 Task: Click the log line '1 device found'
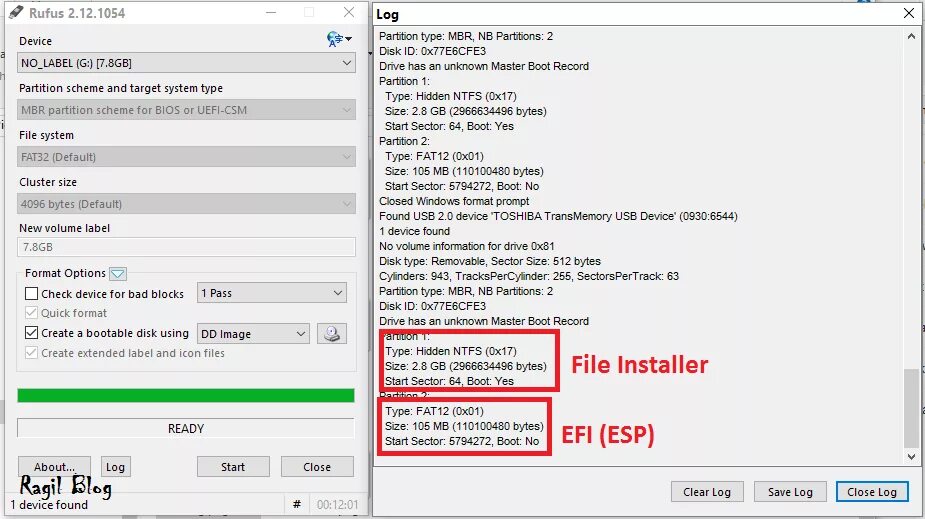(414, 231)
